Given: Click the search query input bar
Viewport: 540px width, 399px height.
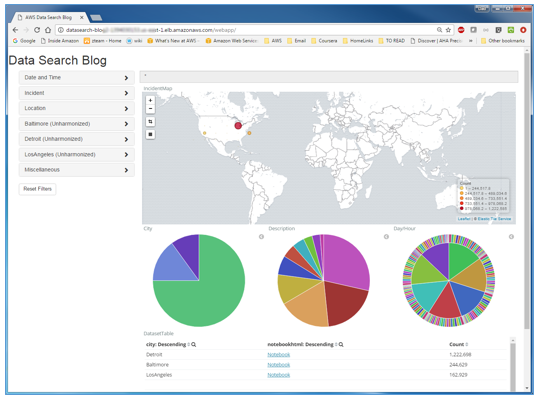Looking at the screenshot, I should 329,77.
